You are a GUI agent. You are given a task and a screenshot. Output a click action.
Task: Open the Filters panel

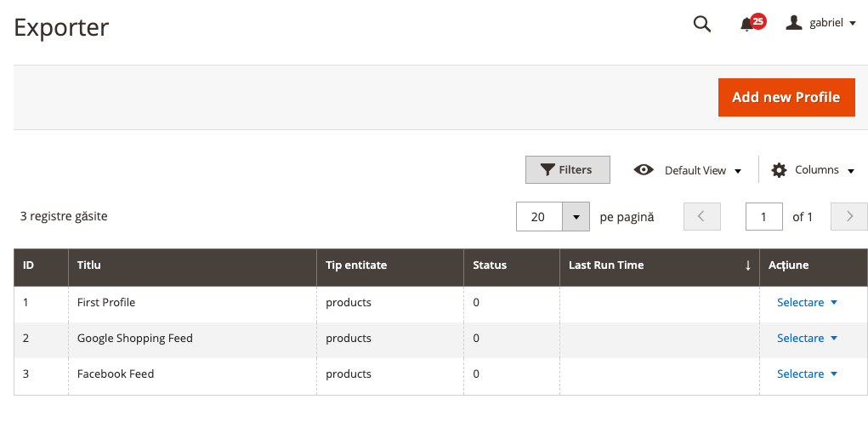coord(567,169)
